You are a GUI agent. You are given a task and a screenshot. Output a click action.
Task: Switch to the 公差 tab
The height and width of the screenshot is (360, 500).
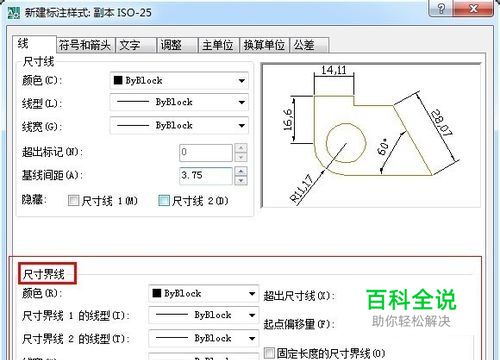pyautogui.click(x=309, y=45)
